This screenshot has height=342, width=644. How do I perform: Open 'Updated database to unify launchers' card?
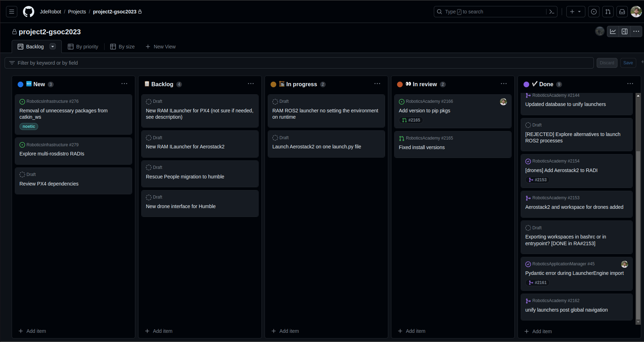coord(577,104)
